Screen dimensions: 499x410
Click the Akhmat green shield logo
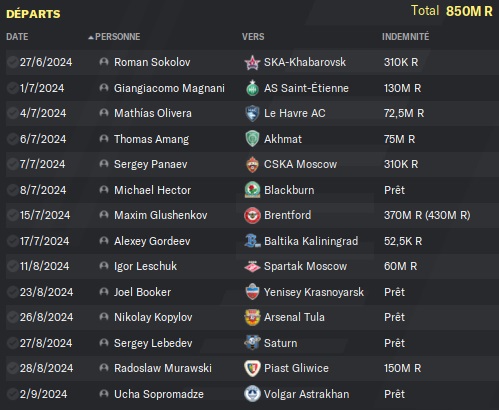pyautogui.click(x=252, y=139)
